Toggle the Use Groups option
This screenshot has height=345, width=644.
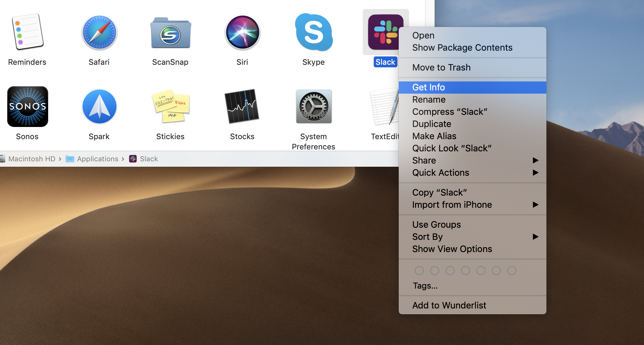click(x=436, y=224)
